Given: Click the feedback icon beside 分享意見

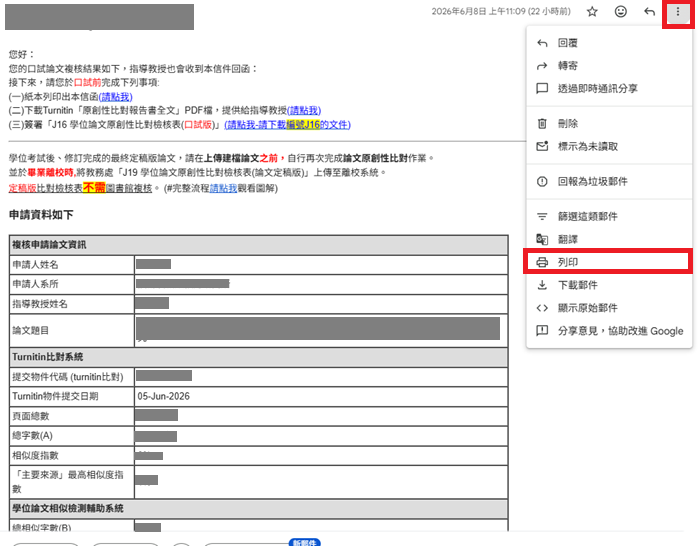Looking at the screenshot, I should point(542,331).
